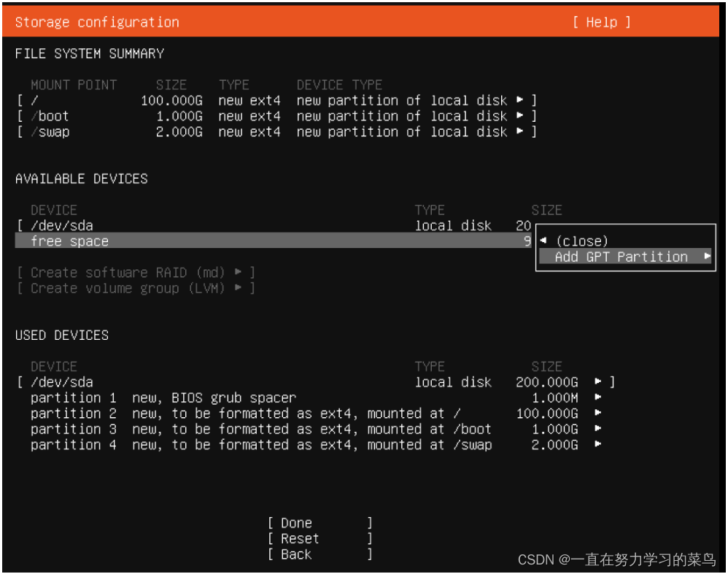Select the /boot 1.000G mount entry
This screenshot has width=728, height=574.
(x=277, y=116)
